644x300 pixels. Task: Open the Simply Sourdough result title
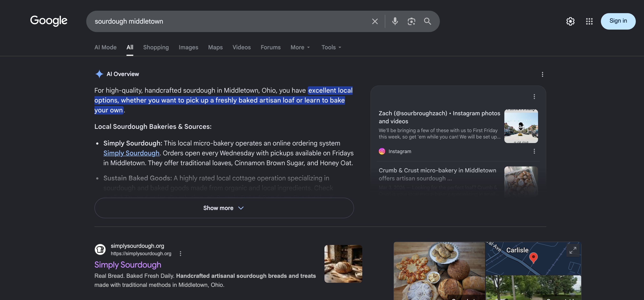point(128,265)
